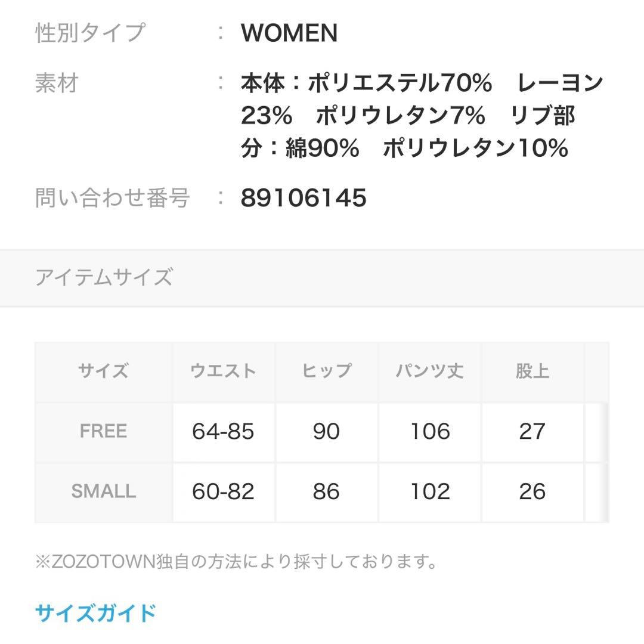Screen dimensions: 644x644
Task: Select the rise value 26
Action: (534, 492)
